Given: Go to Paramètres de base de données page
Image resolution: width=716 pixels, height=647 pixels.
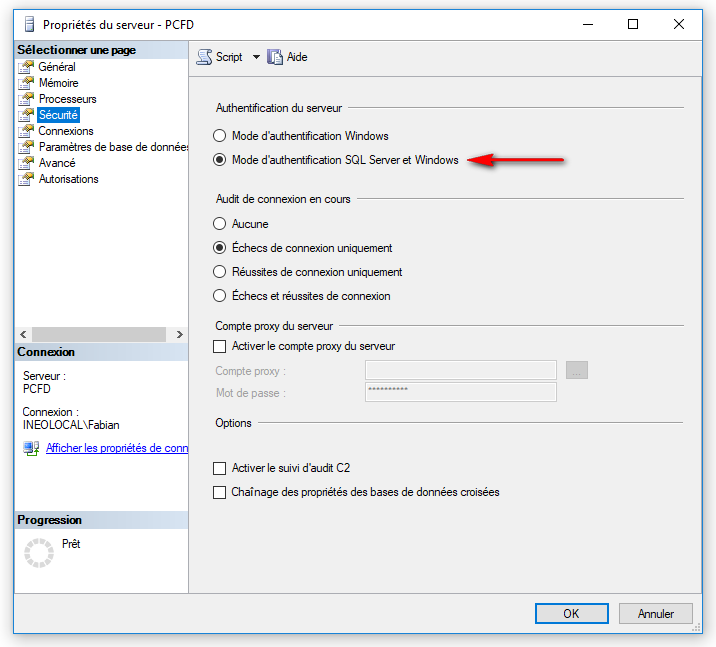Looking at the screenshot, I should click(113, 147).
